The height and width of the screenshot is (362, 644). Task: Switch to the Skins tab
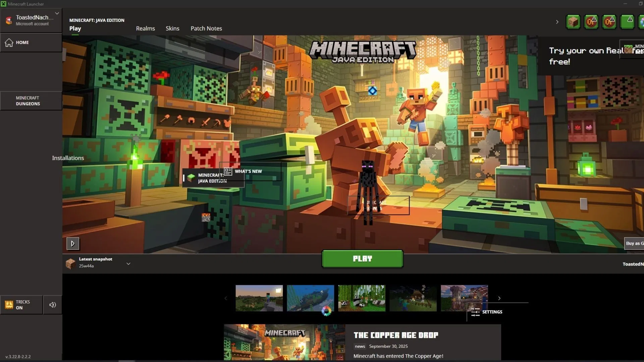coord(172,28)
